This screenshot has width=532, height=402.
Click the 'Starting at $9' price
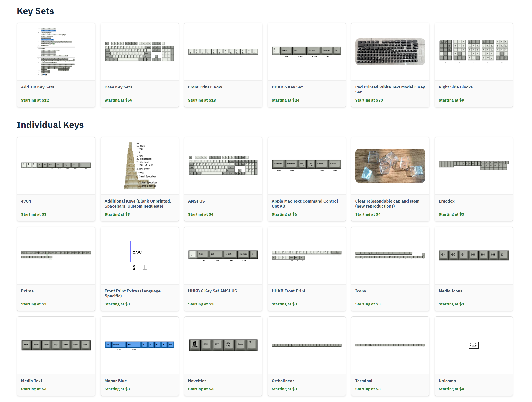pos(451,100)
